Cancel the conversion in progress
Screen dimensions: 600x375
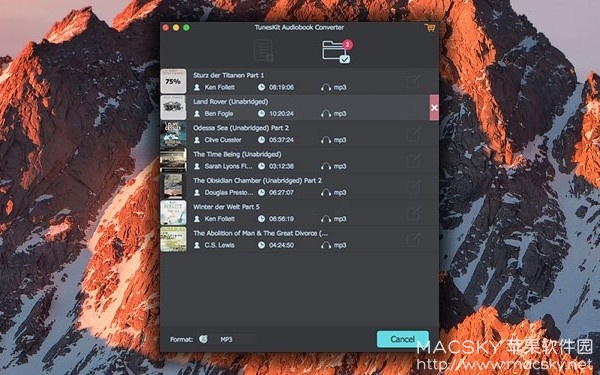(403, 339)
